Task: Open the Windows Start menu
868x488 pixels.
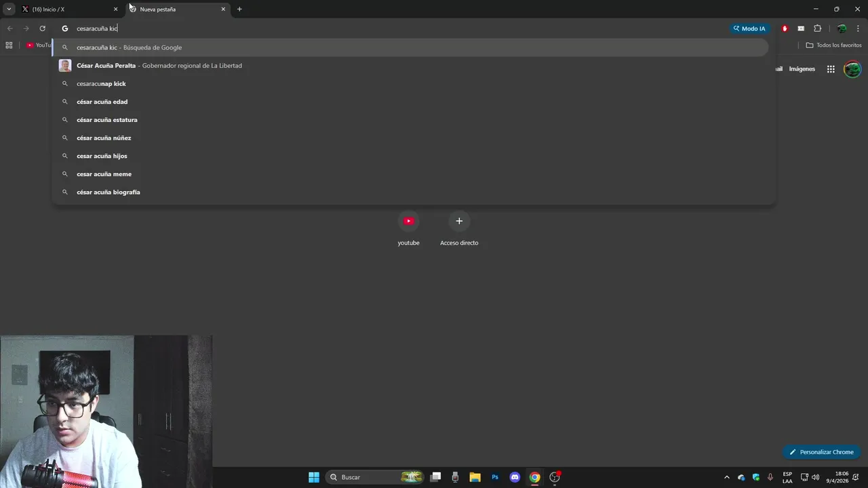Action: (x=314, y=477)
